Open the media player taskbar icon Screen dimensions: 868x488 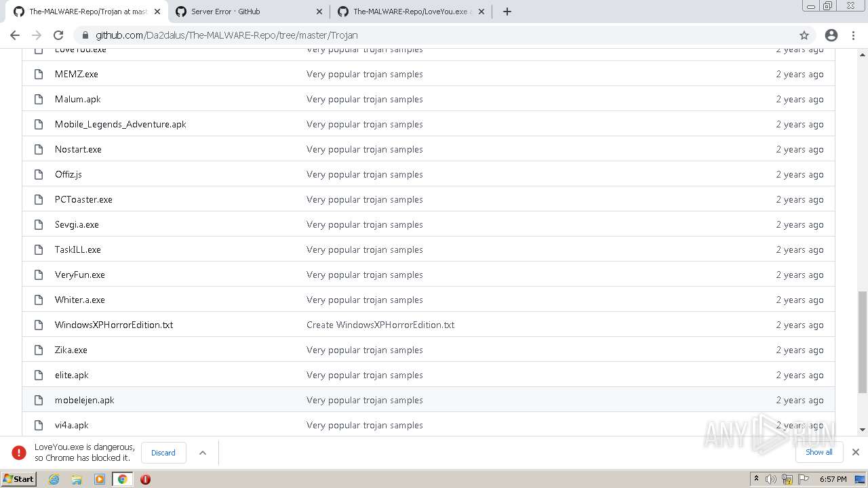point(100,479)
